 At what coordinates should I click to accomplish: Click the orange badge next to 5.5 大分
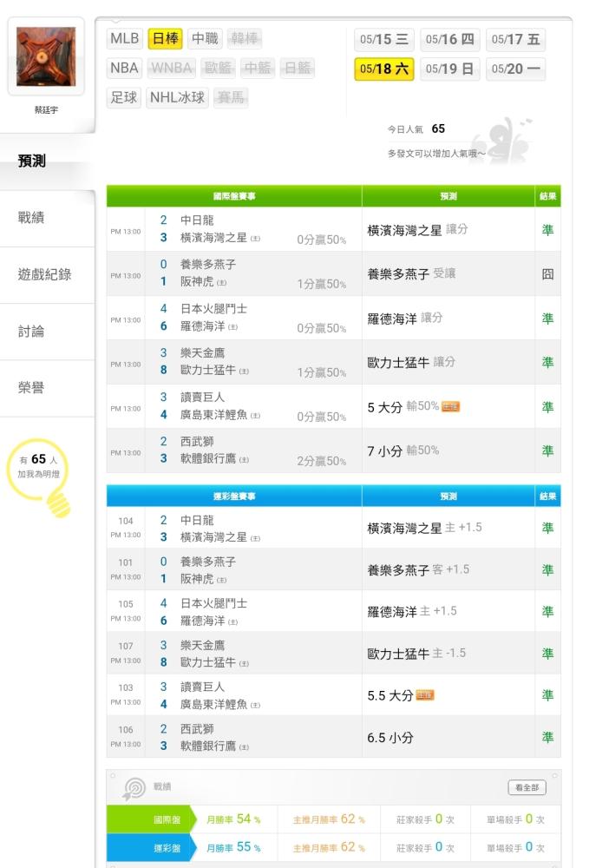pos(425,695)
